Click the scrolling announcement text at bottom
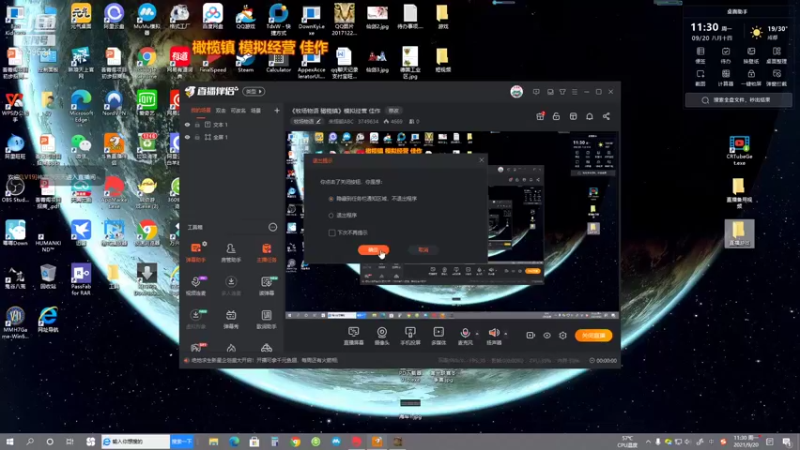 [x=264, y=360]
